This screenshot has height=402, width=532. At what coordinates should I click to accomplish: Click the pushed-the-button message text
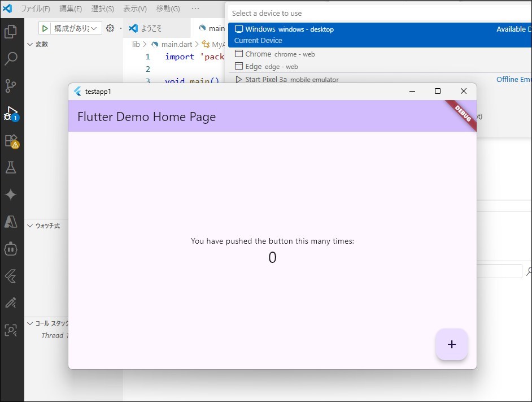[x=272, y=241]
